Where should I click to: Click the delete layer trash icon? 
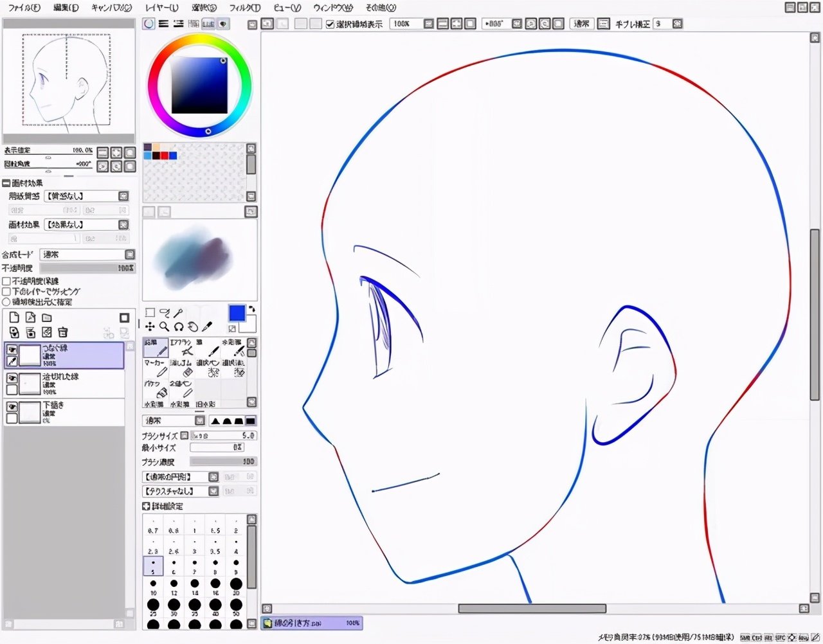click(x=63, y=332)
